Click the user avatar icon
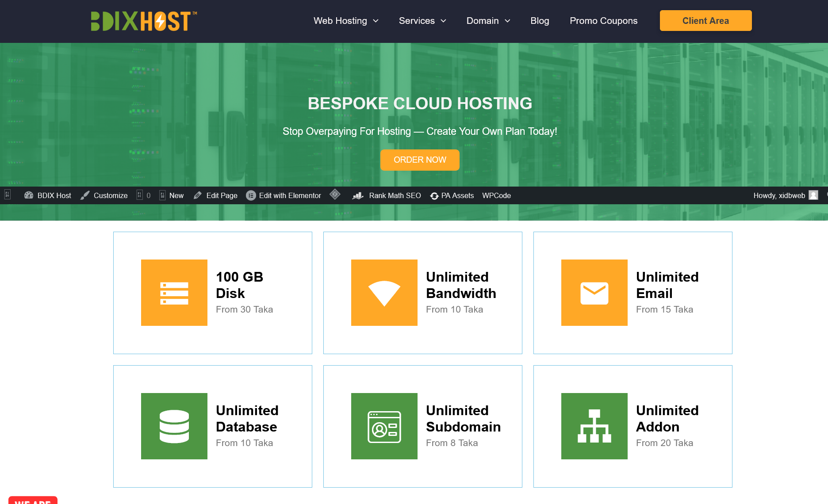828x504 pixels. click(813, 195)
